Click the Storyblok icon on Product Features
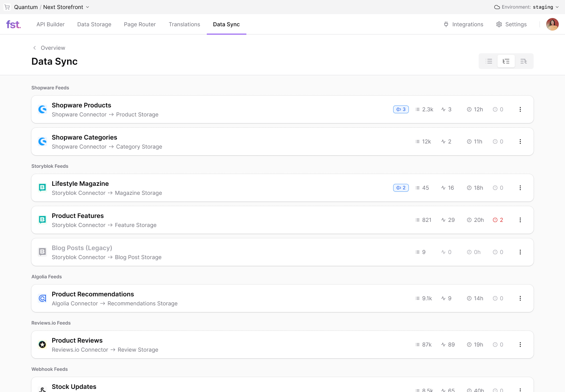The height and width of the screenshot is (392, 565). click(x=42, y=220)
